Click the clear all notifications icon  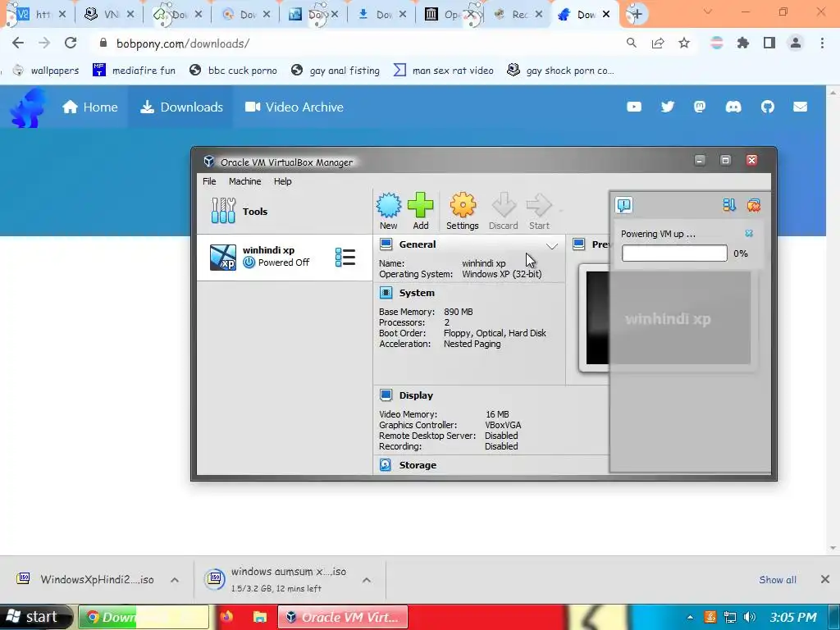point(754,205)
